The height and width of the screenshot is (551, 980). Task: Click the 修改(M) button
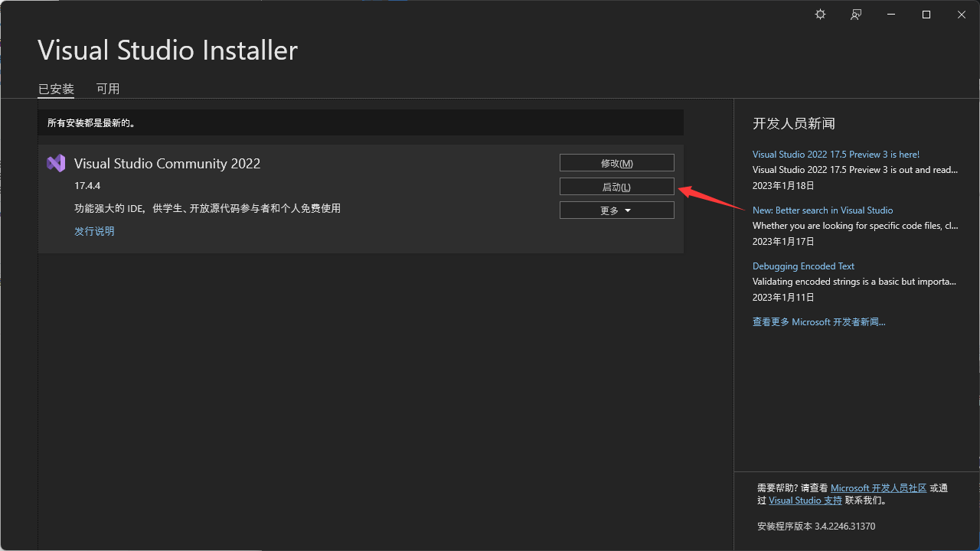pyautogui.click(x=617, y=163)
